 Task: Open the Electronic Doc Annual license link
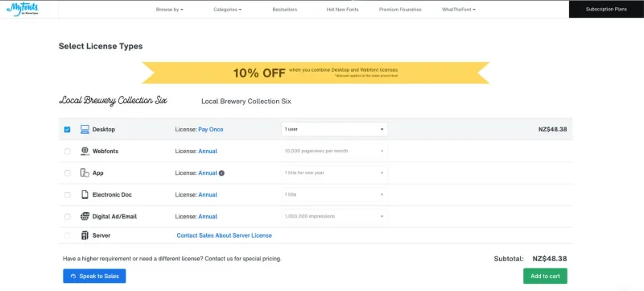pyautogui.click(x=208, y=195)
